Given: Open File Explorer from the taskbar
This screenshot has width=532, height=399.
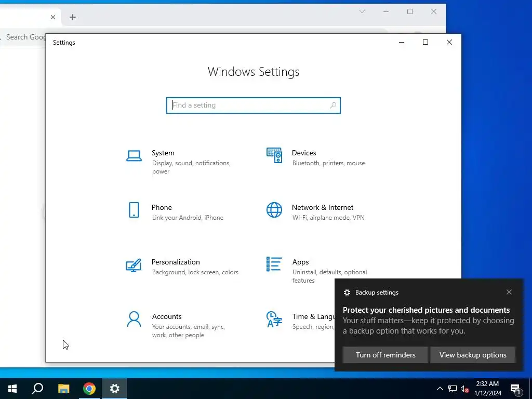Looking at the screenshot, I should pyautogui.click(x=63, y=389).
